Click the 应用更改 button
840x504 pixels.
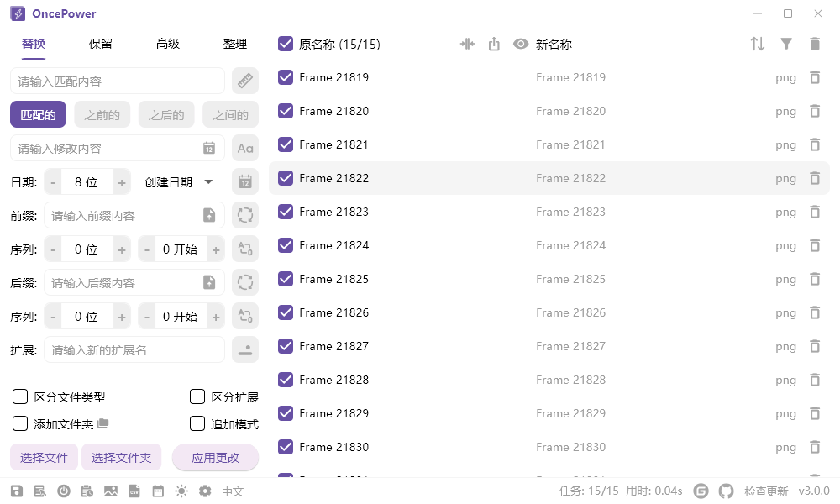click(215, 458)
